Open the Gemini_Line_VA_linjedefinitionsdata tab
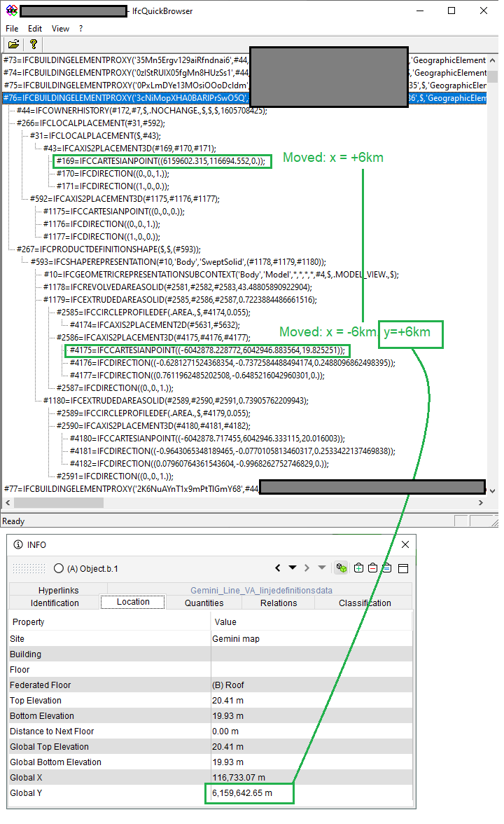The width and height of the screenshot is (504, 824). [x=262, y=590]
